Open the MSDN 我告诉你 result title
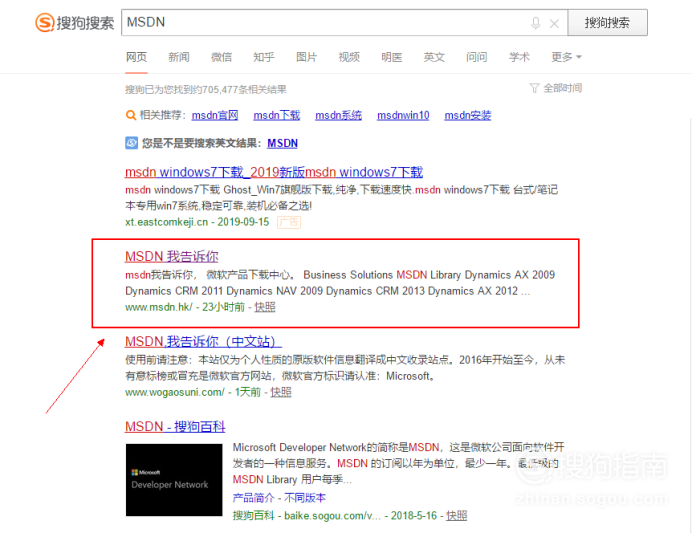 (x=172, y=256)
